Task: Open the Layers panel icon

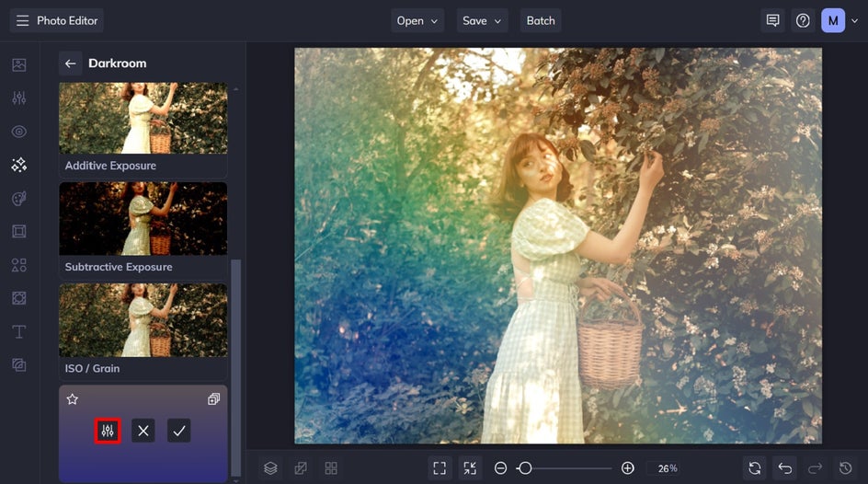Action: pos(270,468)
